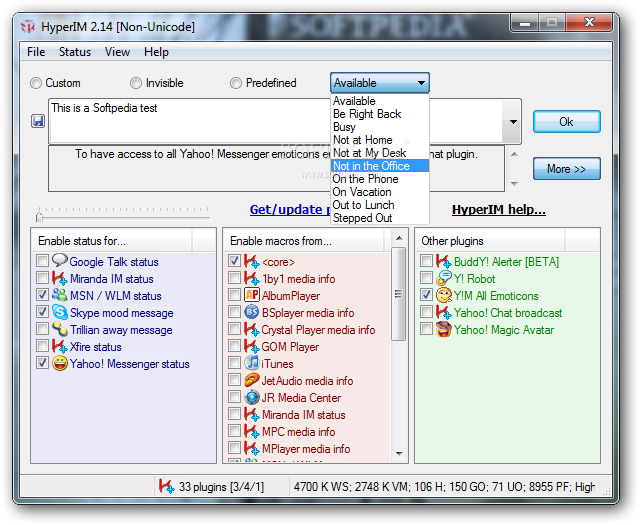The width and height of the screenshot is (640, 525).
Task: Click the AlbumPlayer AP icon
Action: [251, 295]
